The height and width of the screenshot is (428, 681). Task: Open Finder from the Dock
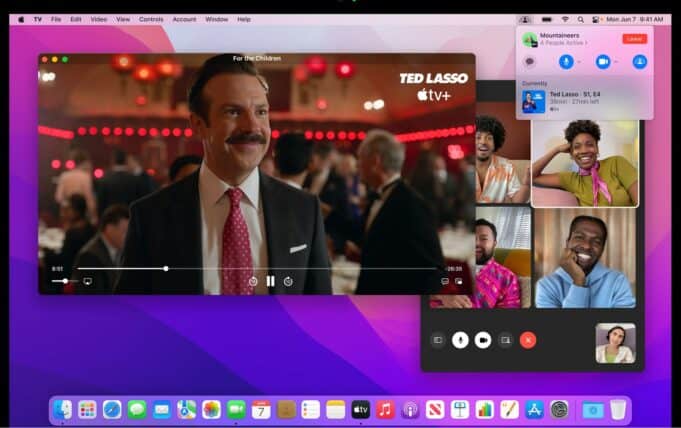pos(63,409)
